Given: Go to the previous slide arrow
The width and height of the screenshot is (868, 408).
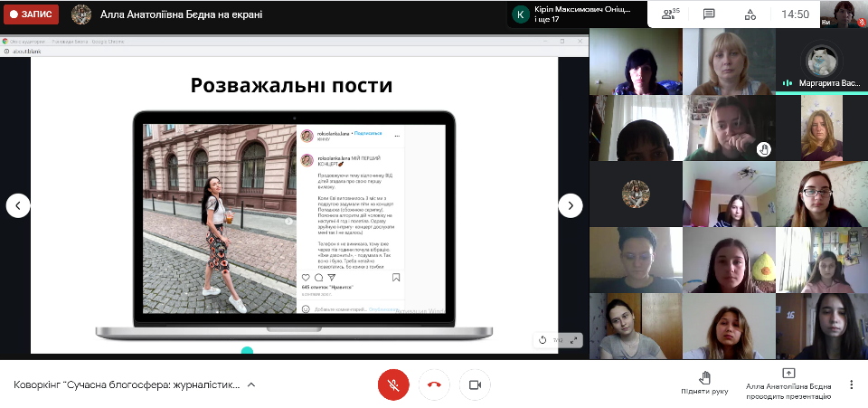Looking at the screenshot, I should point(18,206).
